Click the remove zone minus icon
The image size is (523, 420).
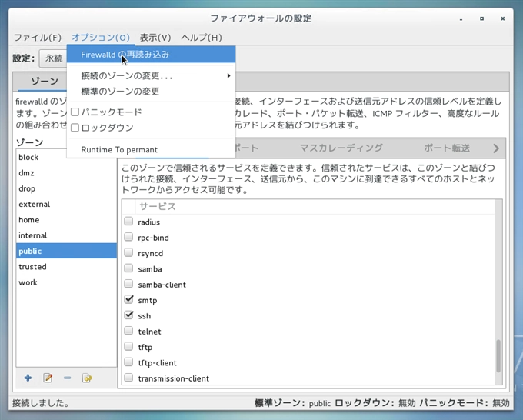click(68, 378)
